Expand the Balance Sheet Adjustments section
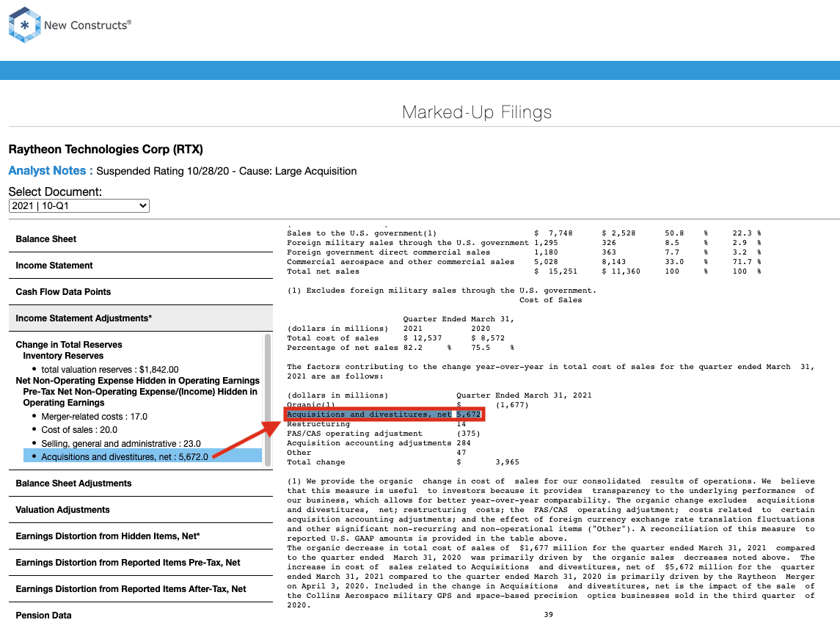The width and height of the screenshot is (840, 628). [x=141, y=483]
